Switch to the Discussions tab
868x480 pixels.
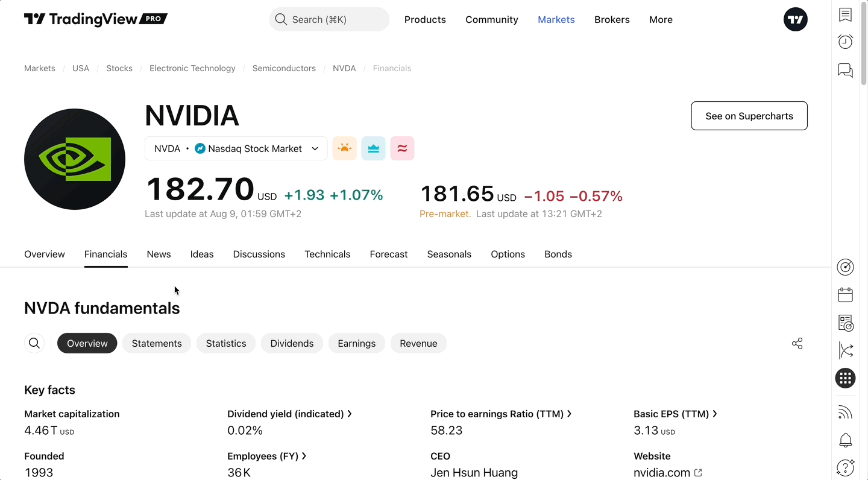[259, 254]
